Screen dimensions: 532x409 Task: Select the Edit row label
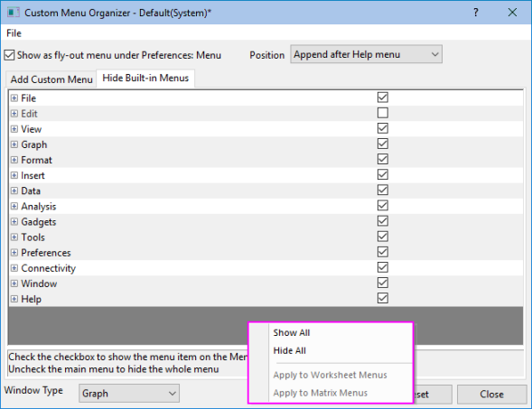29,114
